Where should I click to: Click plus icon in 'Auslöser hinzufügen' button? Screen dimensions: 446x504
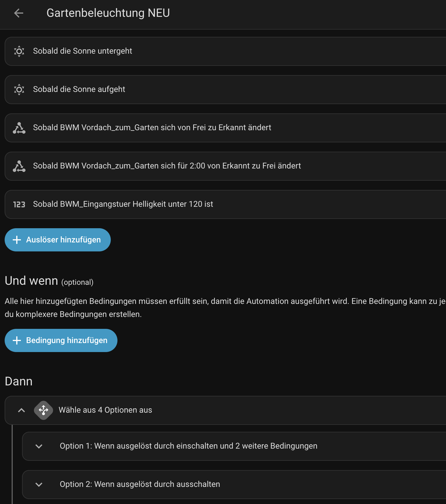(x=17, y=240)
